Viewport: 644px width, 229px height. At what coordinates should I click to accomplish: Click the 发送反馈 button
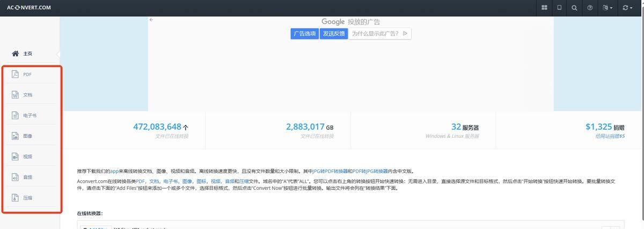point(334,33)
